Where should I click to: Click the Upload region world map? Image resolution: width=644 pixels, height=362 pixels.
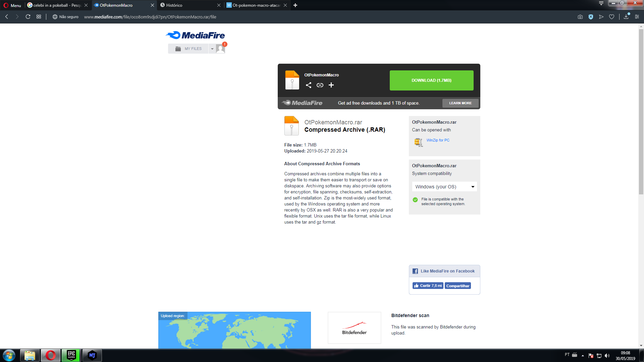pos(234,330)
